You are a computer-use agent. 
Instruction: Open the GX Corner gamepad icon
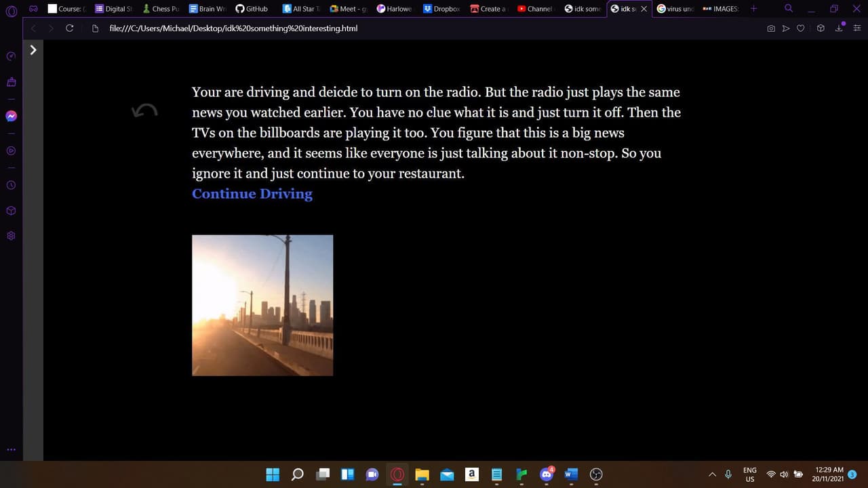click(33, 9)
